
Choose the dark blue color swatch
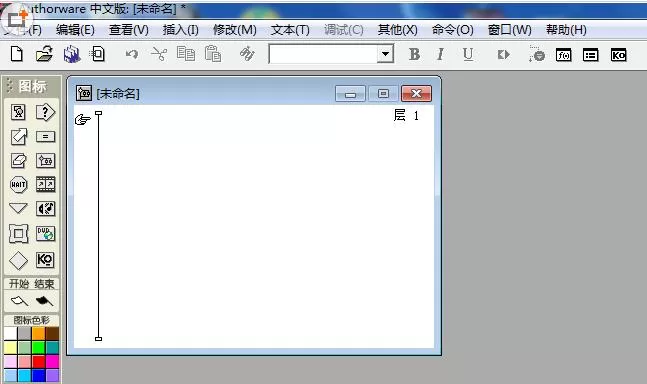click(38, 376)
